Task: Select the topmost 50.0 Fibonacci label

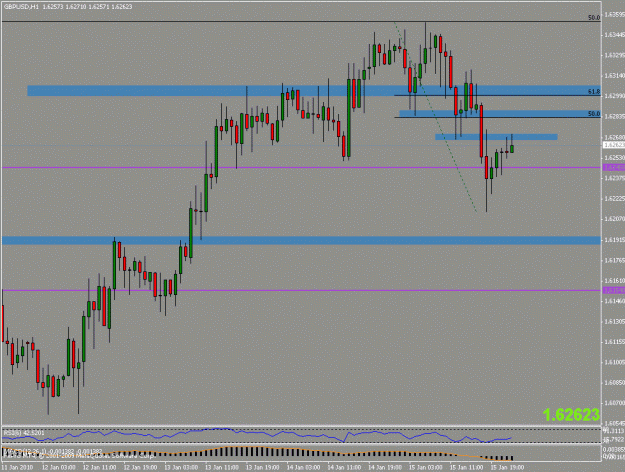Action: 594,18
